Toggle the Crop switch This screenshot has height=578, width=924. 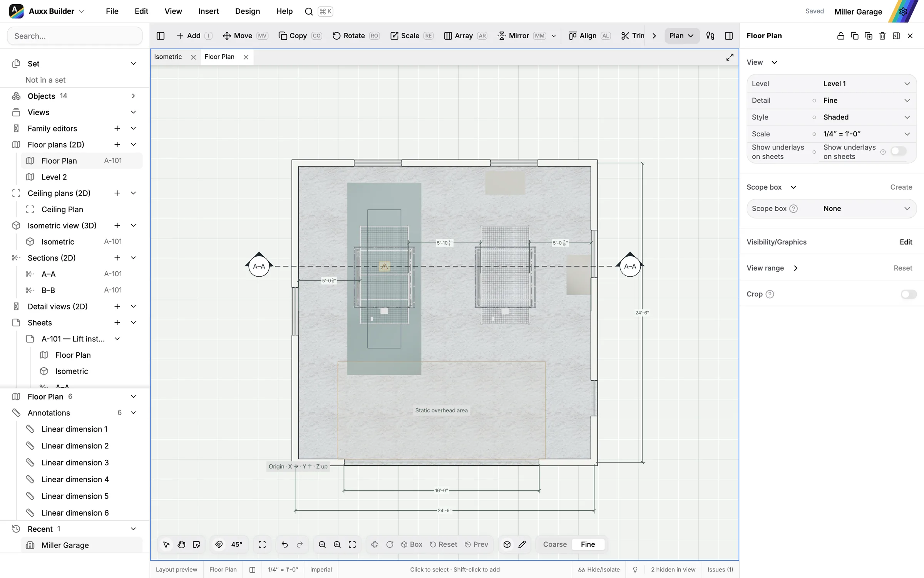909,294
